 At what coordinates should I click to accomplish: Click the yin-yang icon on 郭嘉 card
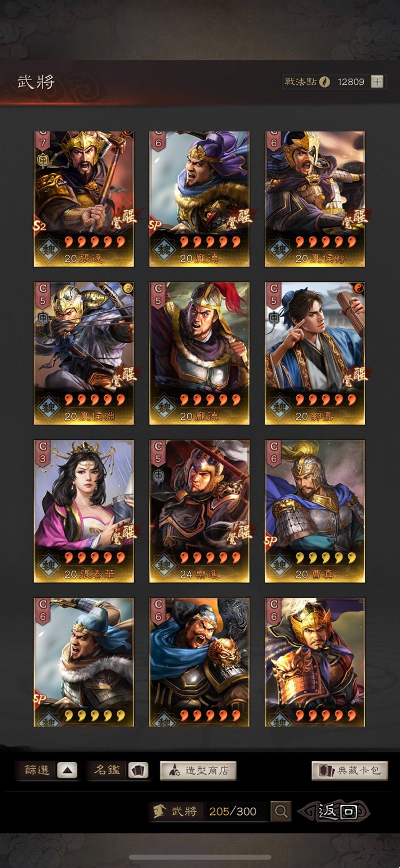coord(358,289)
